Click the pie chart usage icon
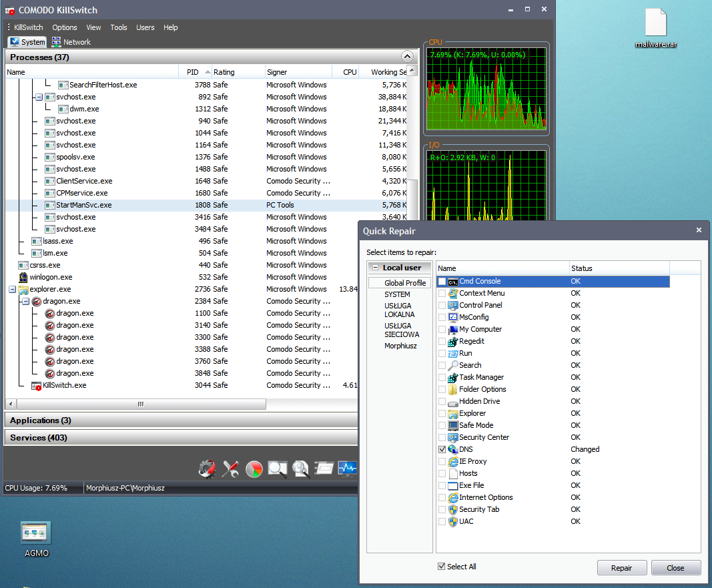Image resolution: width=712 pixels, height=588 pixels. click(x=254, y=469)
